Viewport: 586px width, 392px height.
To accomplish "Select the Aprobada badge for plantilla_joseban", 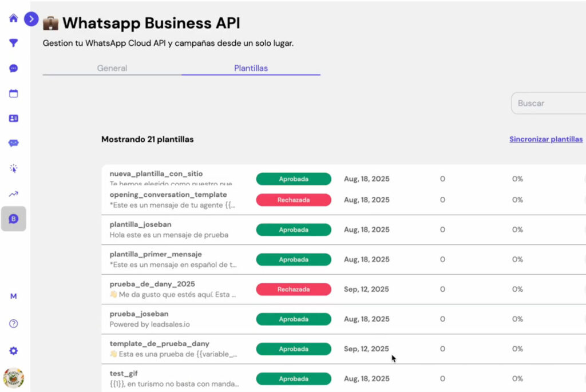I will point(294,229).
